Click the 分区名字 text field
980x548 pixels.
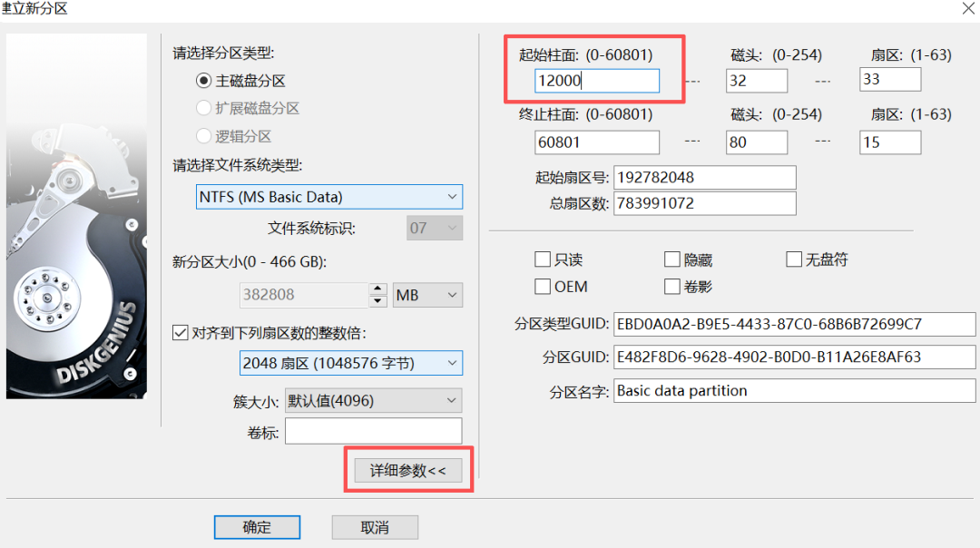(x=794, y=391)
